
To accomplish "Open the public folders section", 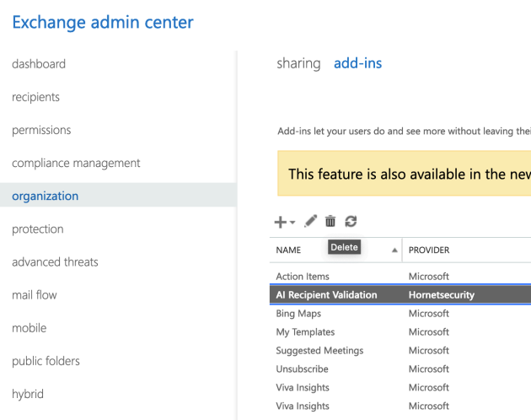I will coord(46,361).
